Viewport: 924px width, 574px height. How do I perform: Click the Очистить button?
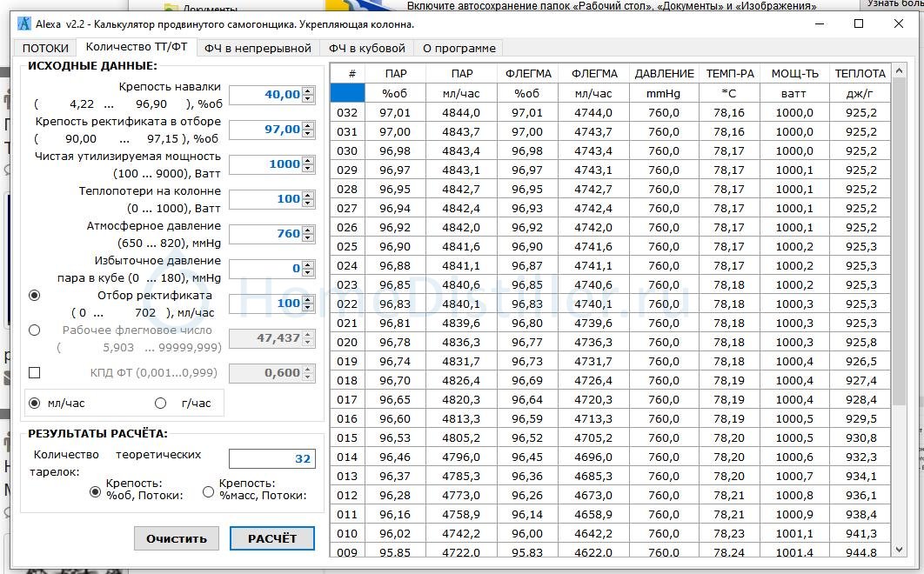click(177, 538)
